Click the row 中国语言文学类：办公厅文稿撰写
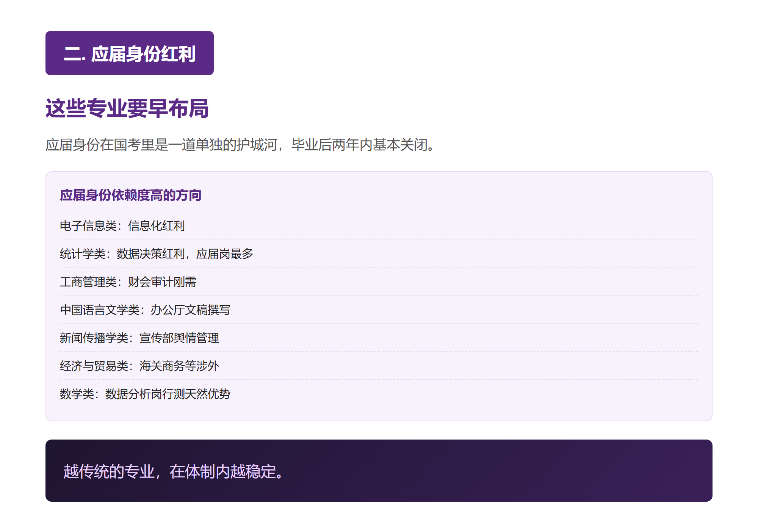Screen dimensions: 758x532 pyautogui.click(x=379, y=310)
